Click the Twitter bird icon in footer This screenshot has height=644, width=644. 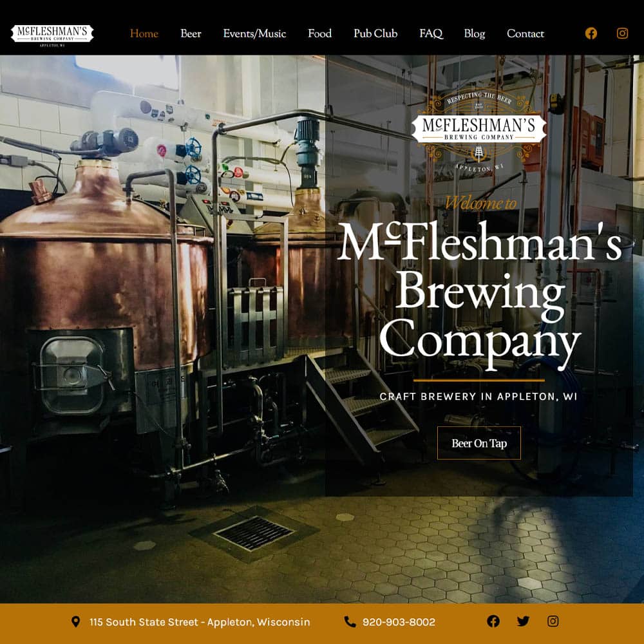point(523,621)
